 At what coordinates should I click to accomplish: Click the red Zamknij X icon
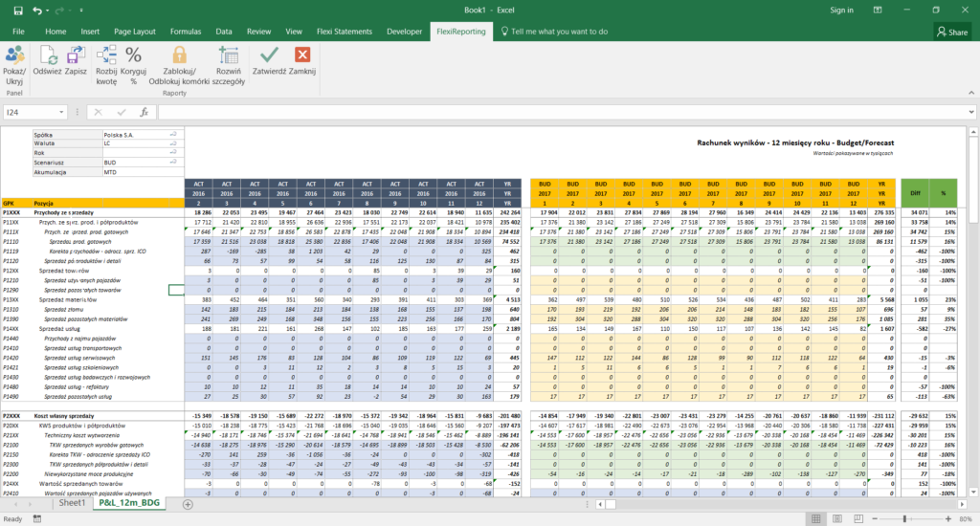point(302,55)
